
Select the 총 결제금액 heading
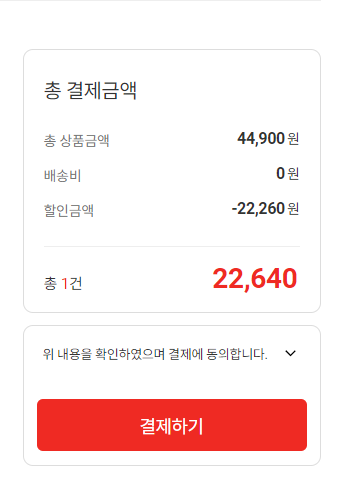click(90, 90)
